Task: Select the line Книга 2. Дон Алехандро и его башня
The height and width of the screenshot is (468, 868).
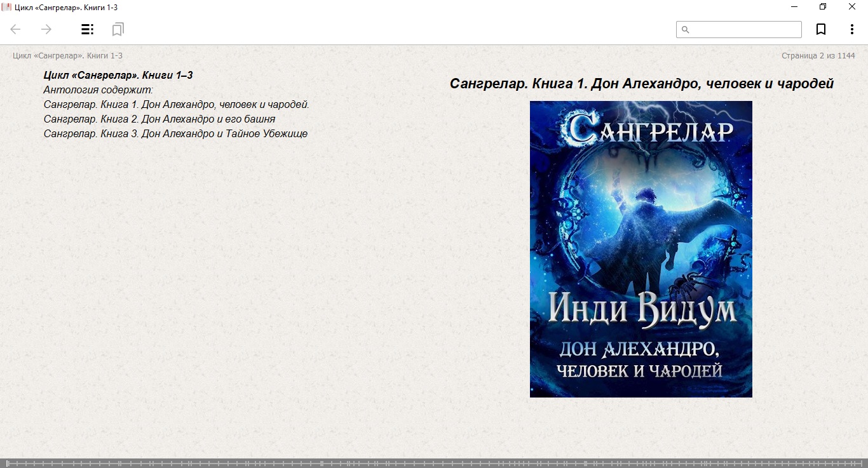Action: pos(159,119)
